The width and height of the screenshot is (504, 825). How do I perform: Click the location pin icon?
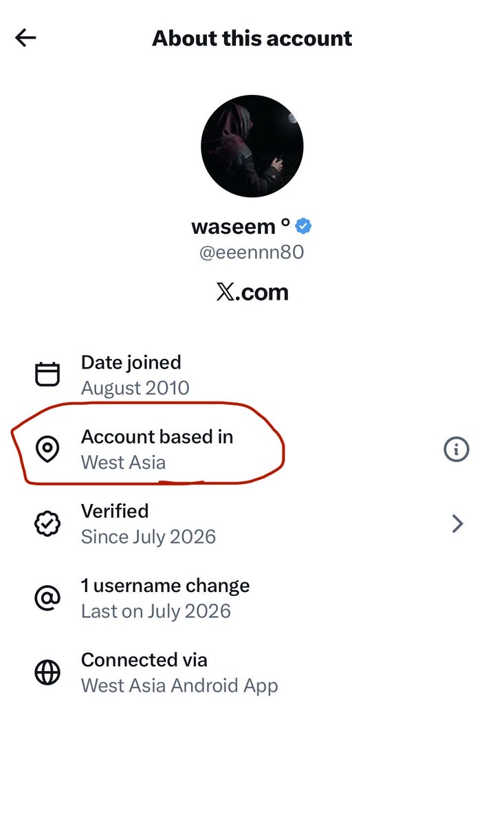[x=47, y=450]
